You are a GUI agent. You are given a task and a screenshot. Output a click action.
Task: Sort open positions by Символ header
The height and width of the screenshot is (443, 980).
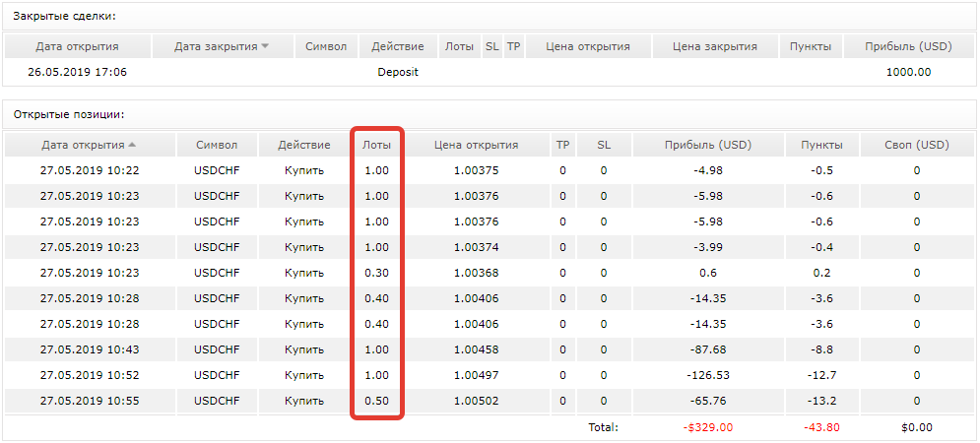click(217, 145)
